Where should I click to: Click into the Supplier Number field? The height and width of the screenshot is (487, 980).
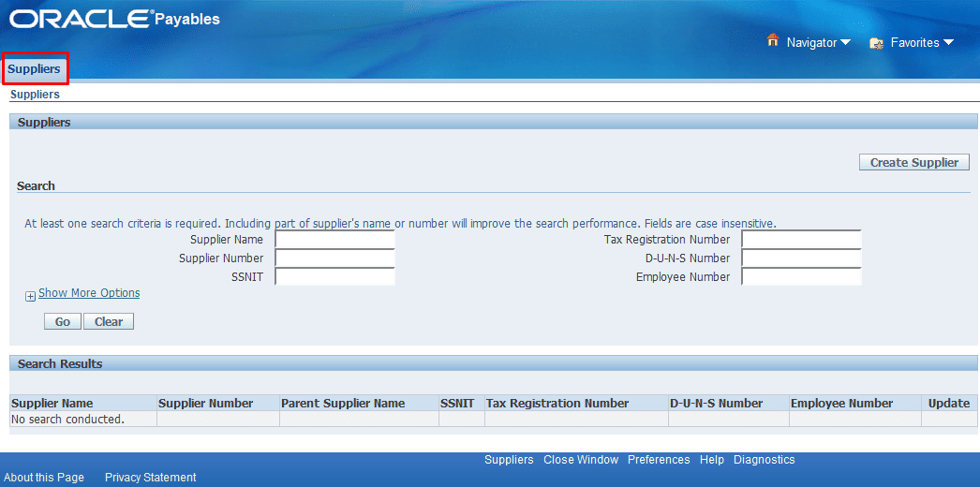pyautogui.click(x=334, y=258)
